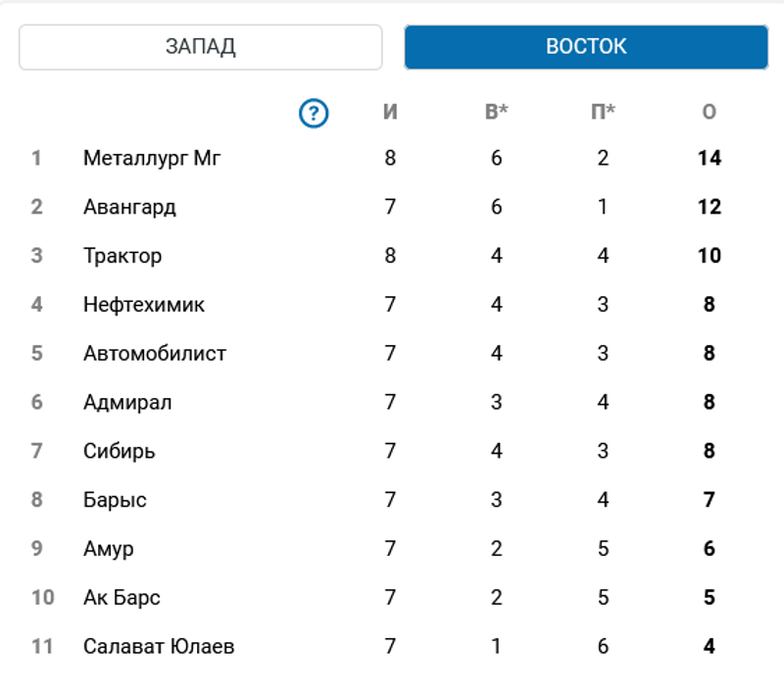Screen dimensions: 784x692
Task: Open the Салават Юлаев team page
Action: [x=159, y=647]
